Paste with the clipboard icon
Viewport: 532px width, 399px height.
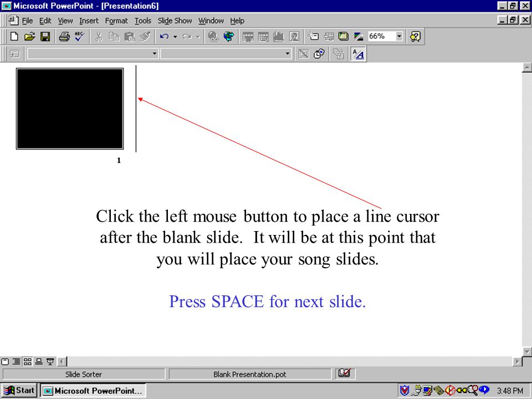tap(130, 37)
